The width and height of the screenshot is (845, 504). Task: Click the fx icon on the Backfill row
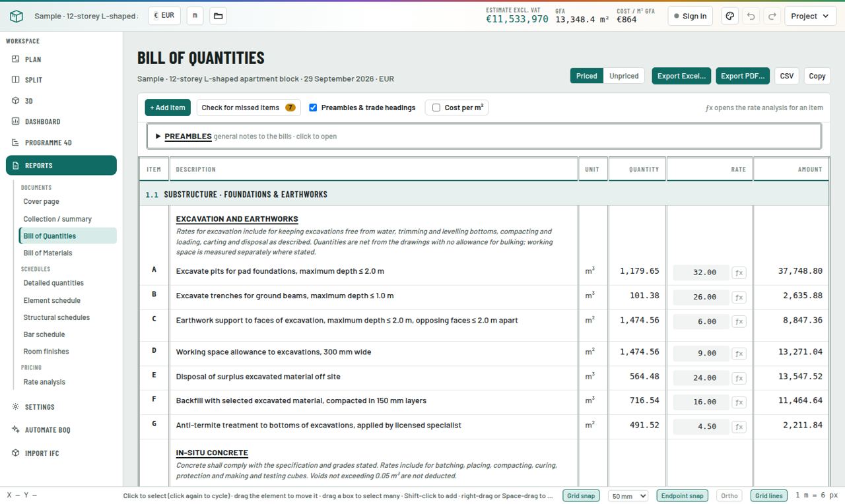(x=739, y=402)
